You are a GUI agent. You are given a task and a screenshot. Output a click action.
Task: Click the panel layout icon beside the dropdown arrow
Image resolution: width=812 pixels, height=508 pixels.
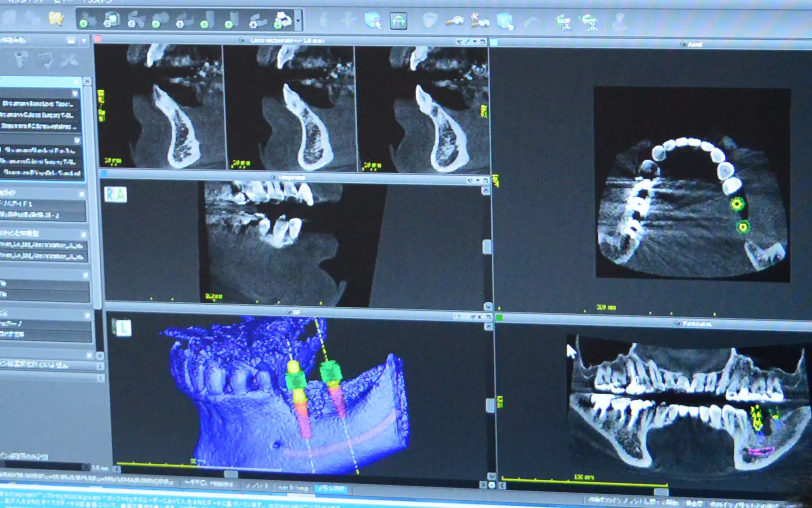click(71, 40)
